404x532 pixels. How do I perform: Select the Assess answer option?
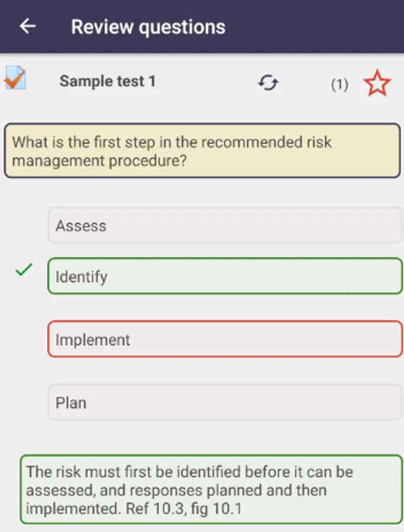tap(225, 225)
